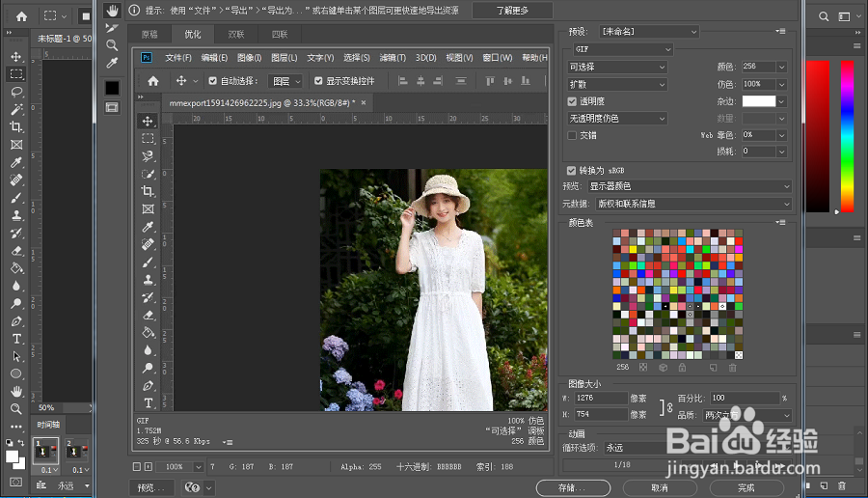Enable the 交错 checkbox
868x498 pixels.
click(x=572, y=135)
